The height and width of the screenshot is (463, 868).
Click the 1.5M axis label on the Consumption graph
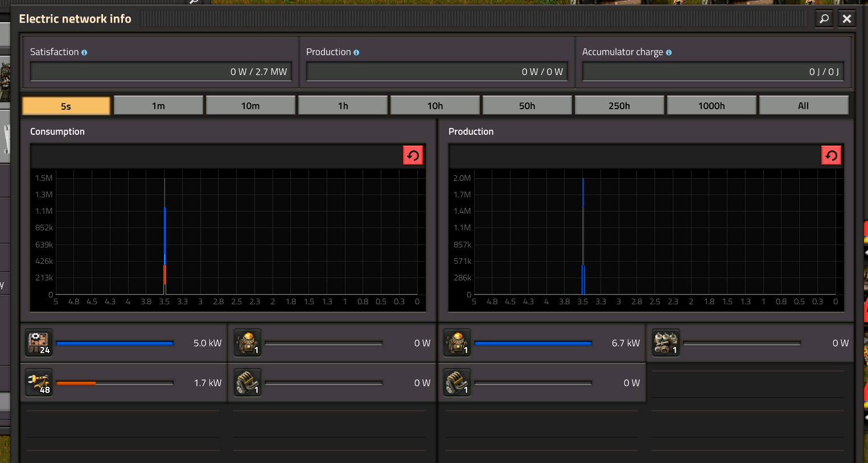click(44, 178)
